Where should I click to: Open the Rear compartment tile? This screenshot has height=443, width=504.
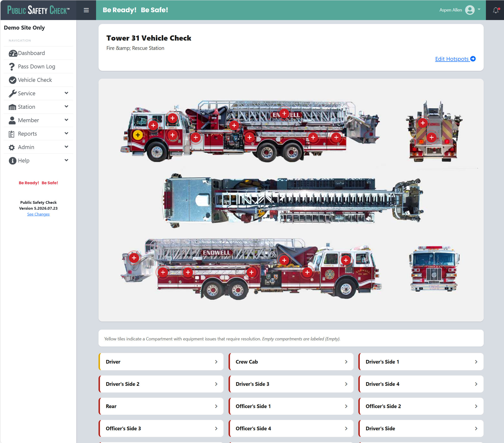tap(161, 406)
